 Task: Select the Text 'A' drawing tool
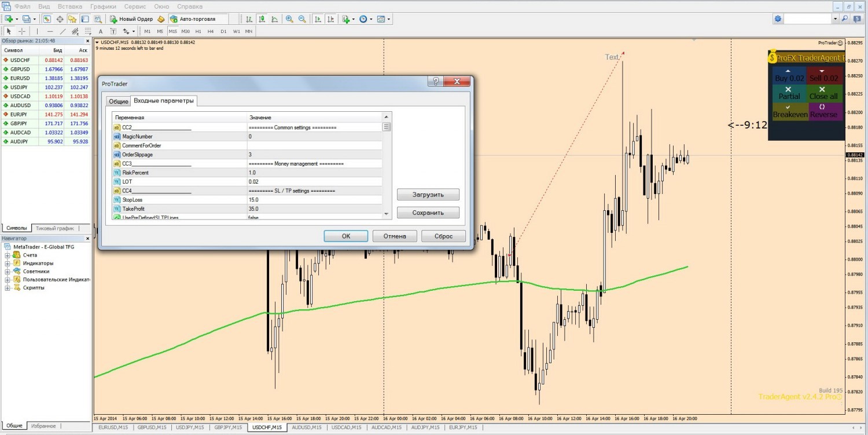(x=101, y=31)
